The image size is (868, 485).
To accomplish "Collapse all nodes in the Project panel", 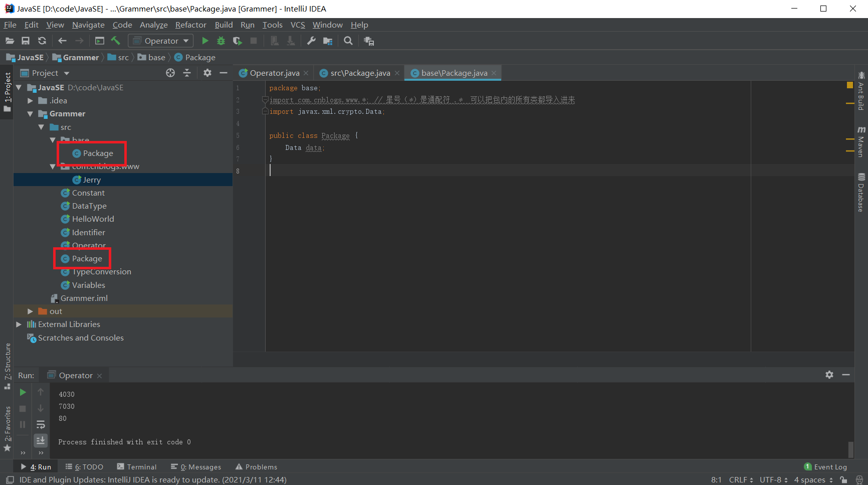I will 187,73.
